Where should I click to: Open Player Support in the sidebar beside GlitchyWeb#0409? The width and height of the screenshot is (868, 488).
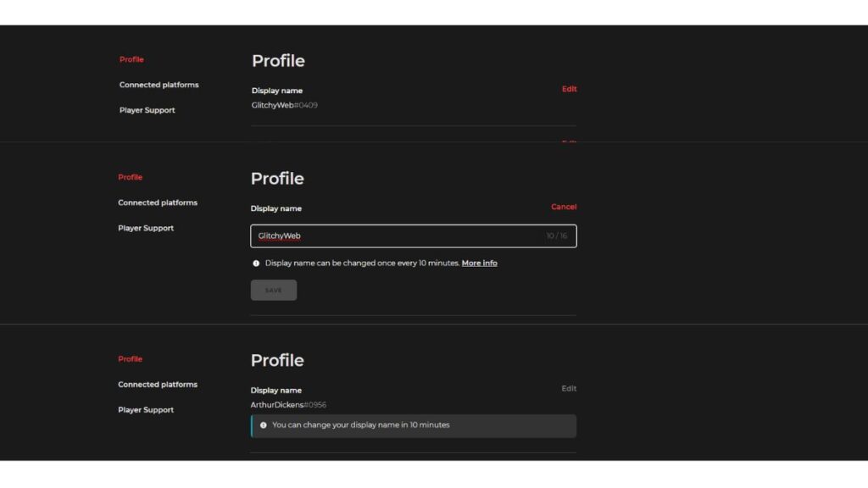coord(147,110)
